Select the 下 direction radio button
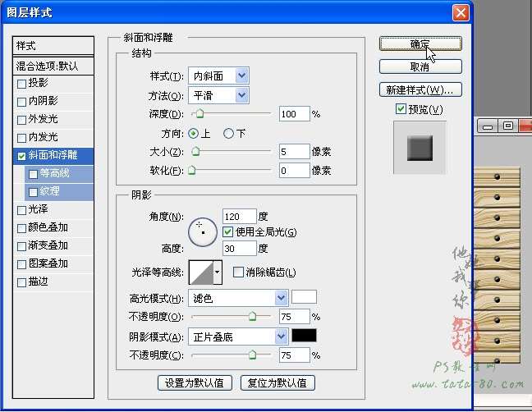This screenshot has width=532, height=412. [x=229, y=134]
